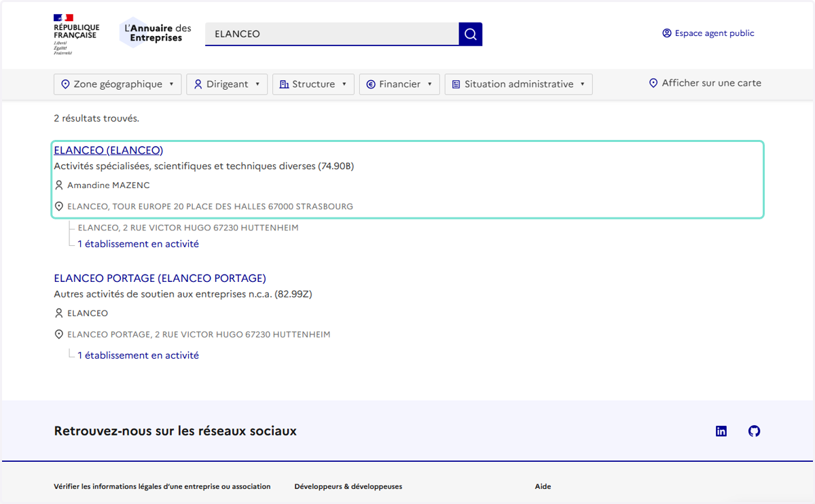Expand the Dirigeant dropdown arrow
Screen dimensions: 815x504
(x=257, y=84)
